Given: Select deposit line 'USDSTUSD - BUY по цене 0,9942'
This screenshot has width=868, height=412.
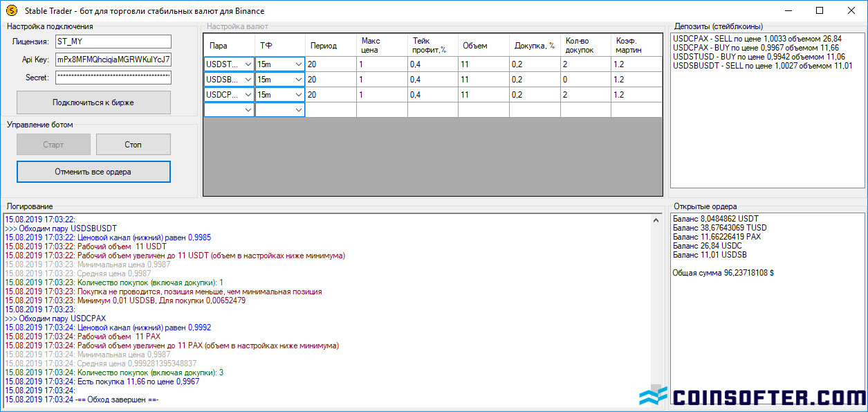Looking at the screenshot, I should coord(759,57).
